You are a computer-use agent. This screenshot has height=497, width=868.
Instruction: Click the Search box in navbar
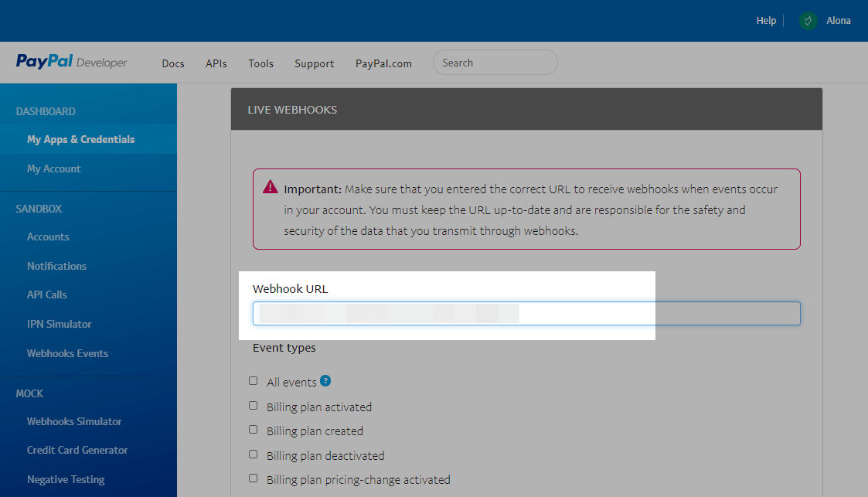(495, 63)
